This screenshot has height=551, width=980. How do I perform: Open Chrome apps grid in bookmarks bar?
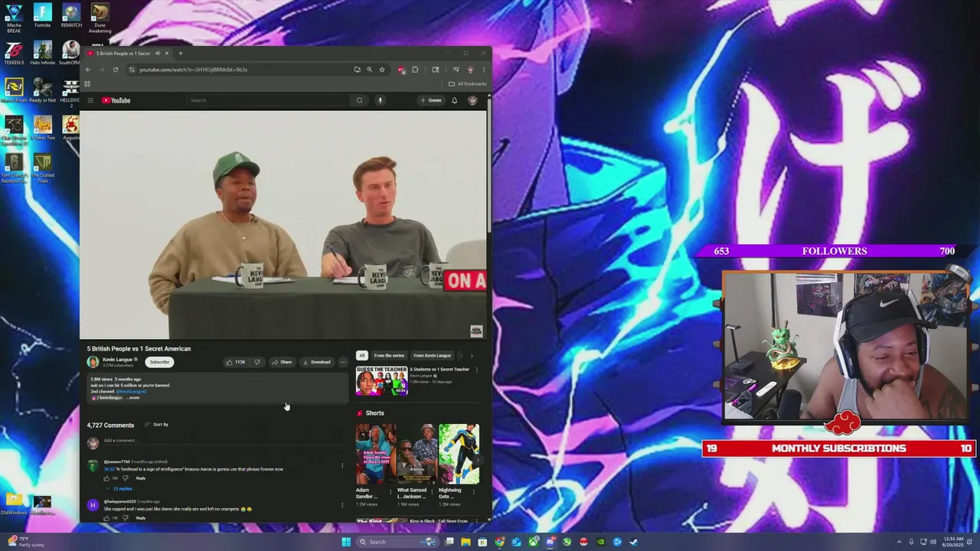click(x=87, y=83)
